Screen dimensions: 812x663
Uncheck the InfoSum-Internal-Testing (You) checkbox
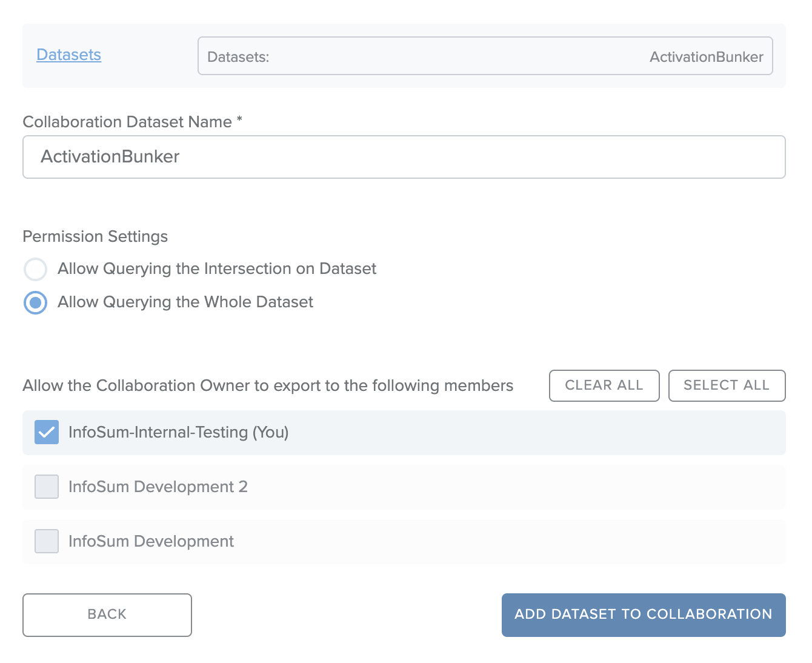pos(47,432)
